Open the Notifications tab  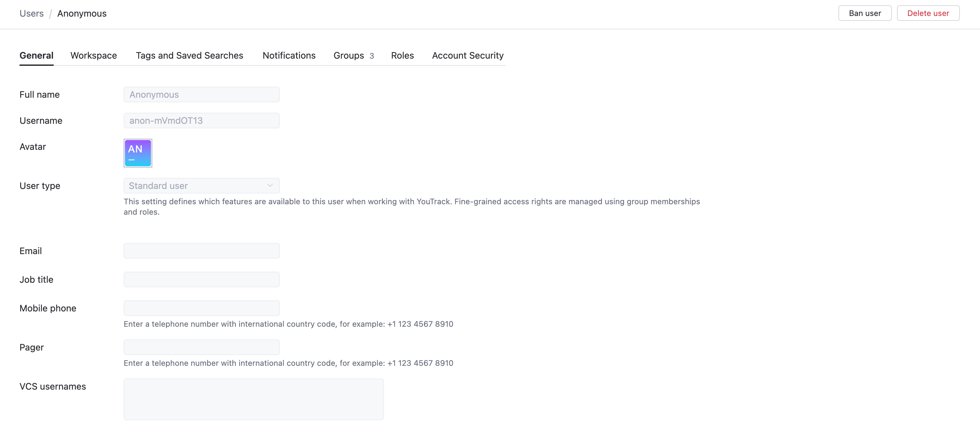[289, 55]
